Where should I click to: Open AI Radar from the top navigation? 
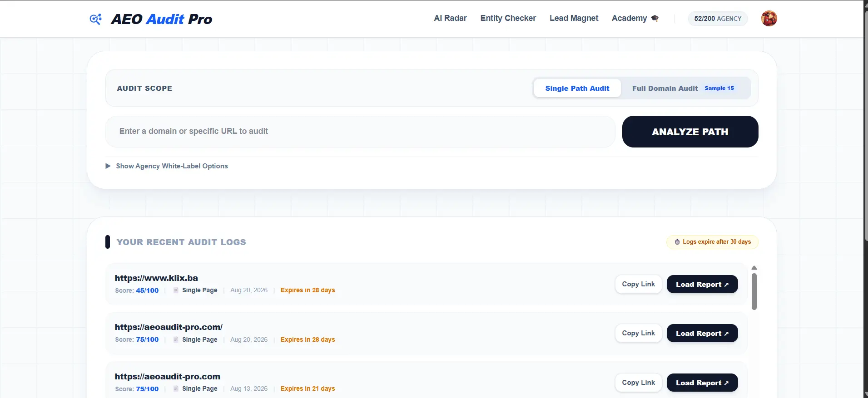click(450, 18)
